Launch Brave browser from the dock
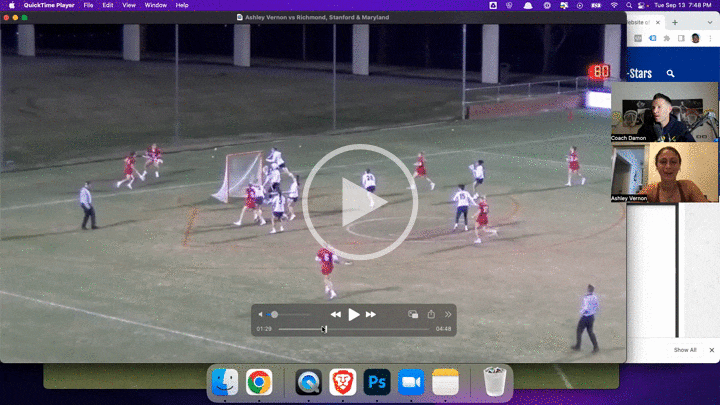720x405 pixels. [x=343, y=382]
